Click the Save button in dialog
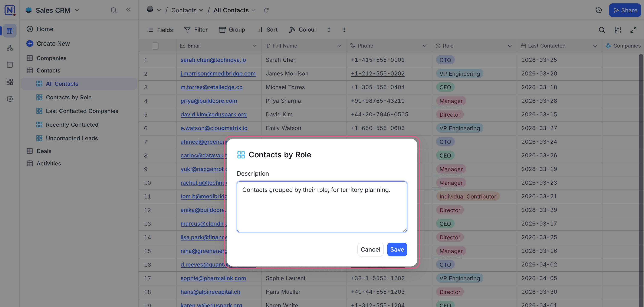Image resolution: width=644 pixels, height=307 pixels. pyautogui.click(x=397, y=249)
